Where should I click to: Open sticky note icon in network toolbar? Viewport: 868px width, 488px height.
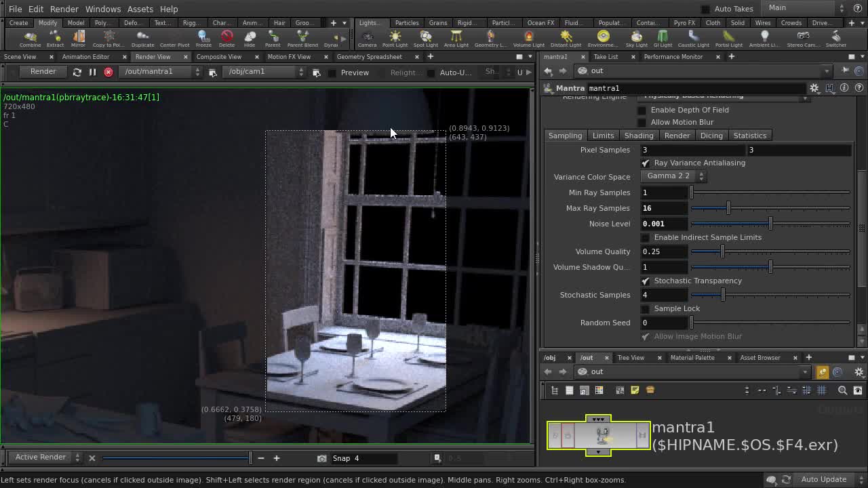tap(635, 390)
